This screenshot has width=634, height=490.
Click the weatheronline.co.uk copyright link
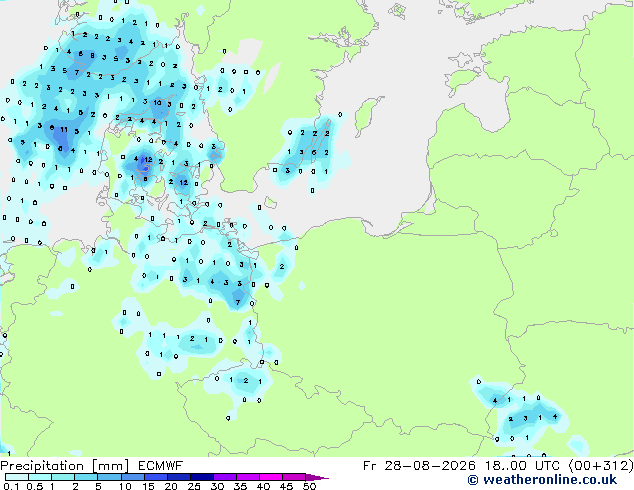tap(542, 480)
